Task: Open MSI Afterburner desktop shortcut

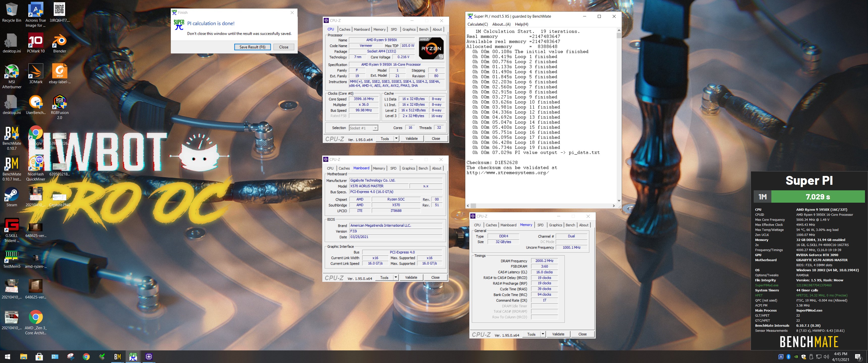Action: click(12, 76)
